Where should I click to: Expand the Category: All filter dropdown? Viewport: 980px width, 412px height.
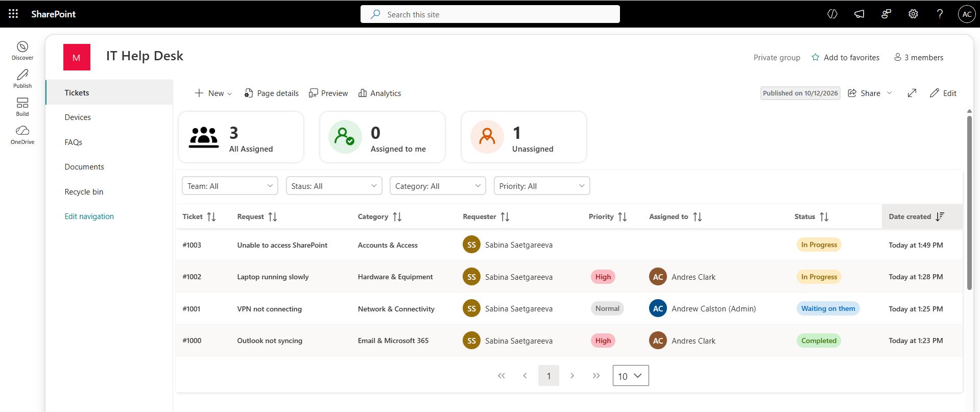tap(438, 186)
